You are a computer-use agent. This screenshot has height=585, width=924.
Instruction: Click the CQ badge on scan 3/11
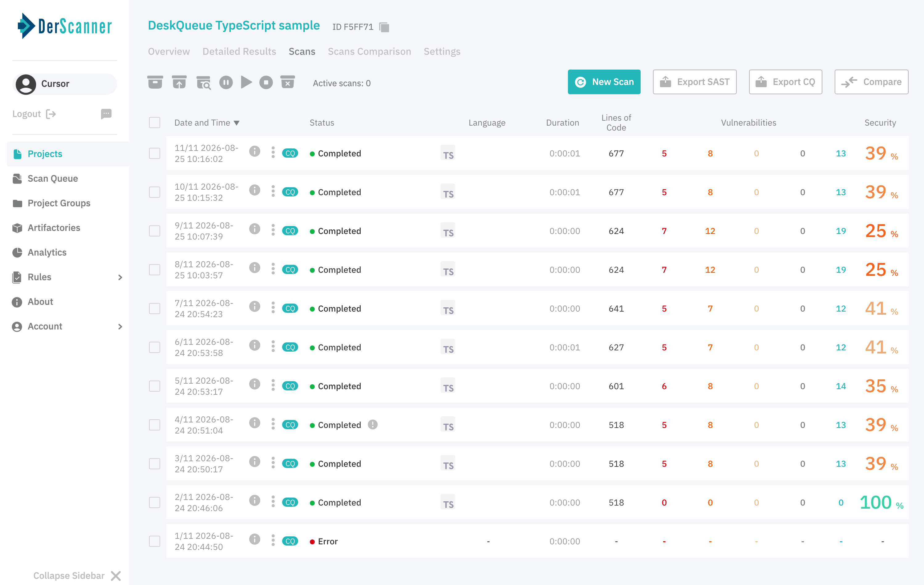pos(290,464)
